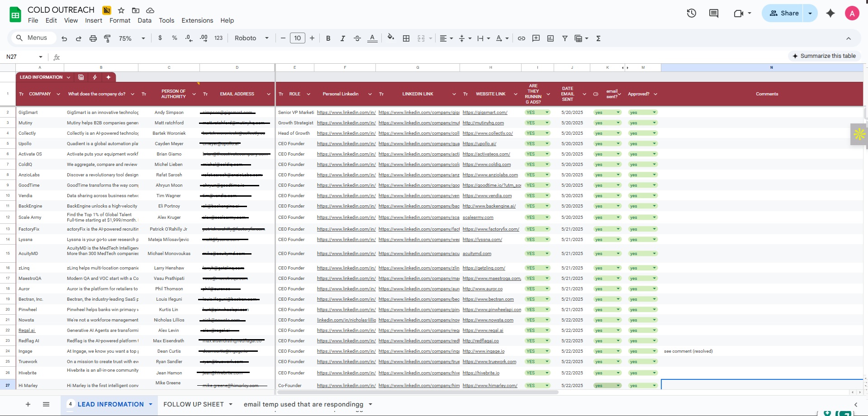
Task: Click the fill color bucket icon
Action: pyautogui.click(x=391, y=38)
